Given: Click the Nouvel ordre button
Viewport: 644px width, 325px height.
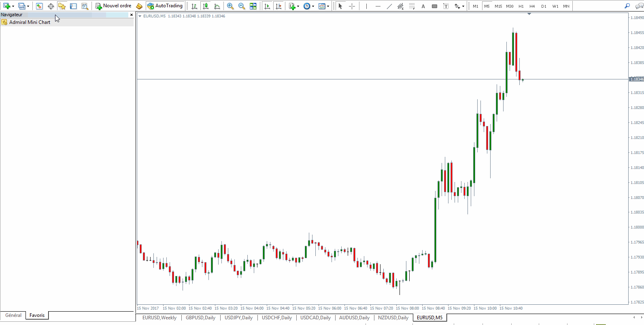Looking at the screenshot, I should click(113, 6).
